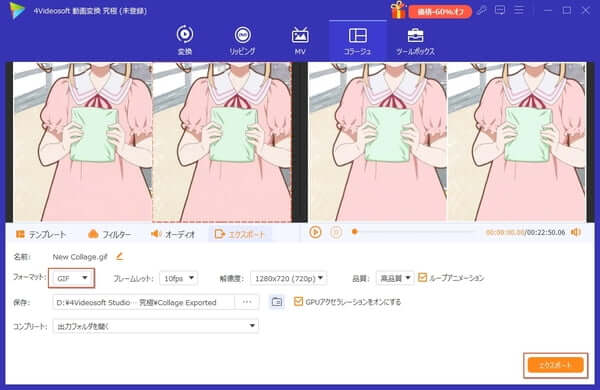Click the gift box promotion icon
The width and height of the screenshot is (600, 390).
[398, 10]
